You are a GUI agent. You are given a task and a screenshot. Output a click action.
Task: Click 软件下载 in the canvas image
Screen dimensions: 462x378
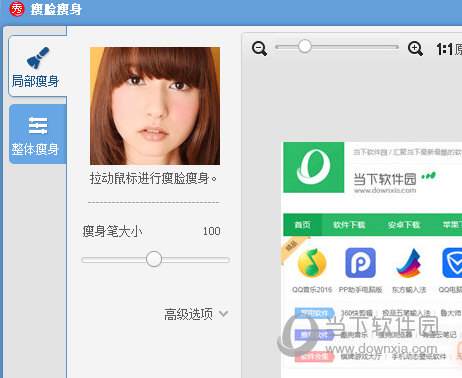(x=349, y=225)
